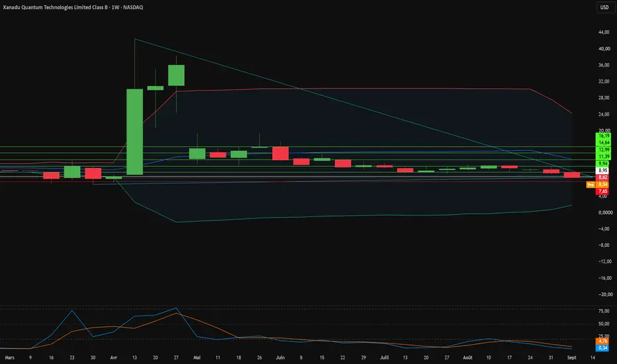Select the red 7,65 price label
The width and height of the screenshot is (617, 364).
point(603,191)
